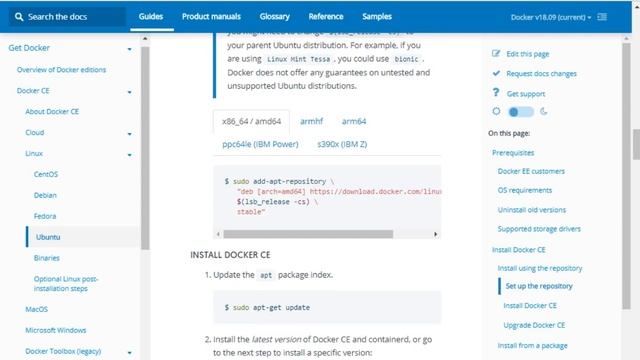Click the sudo apt-get update code block
Image resolution: width=640 pixels, height=360 pixels.
click(x=327, y=307)
